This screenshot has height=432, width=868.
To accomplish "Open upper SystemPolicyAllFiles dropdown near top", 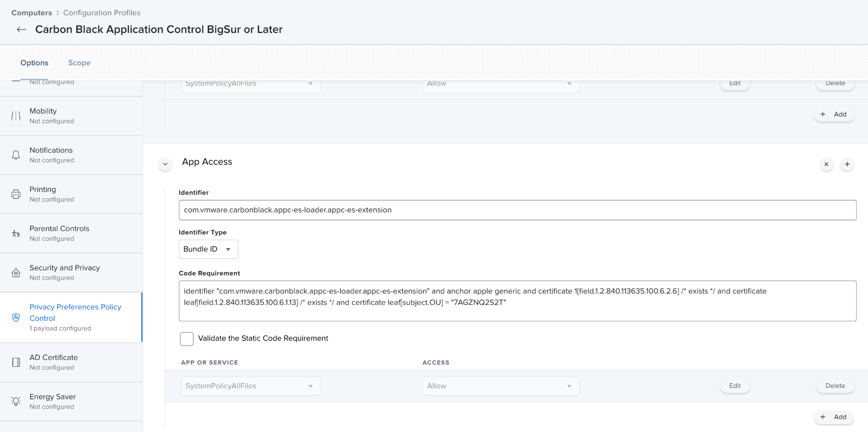I will click(x=250, y=86).
